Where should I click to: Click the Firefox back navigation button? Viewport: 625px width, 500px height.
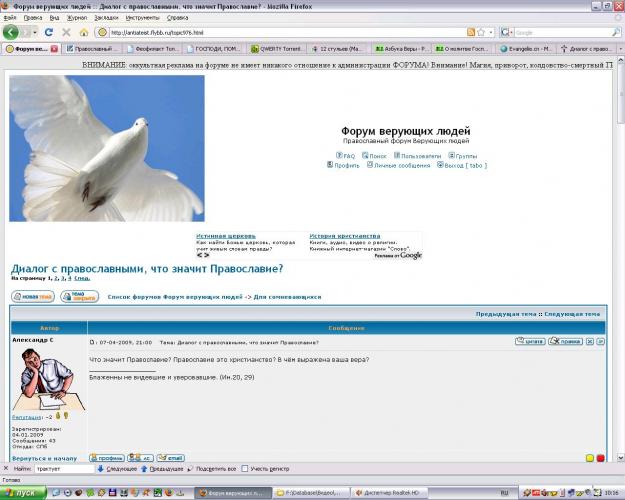(x=11, y=32)
